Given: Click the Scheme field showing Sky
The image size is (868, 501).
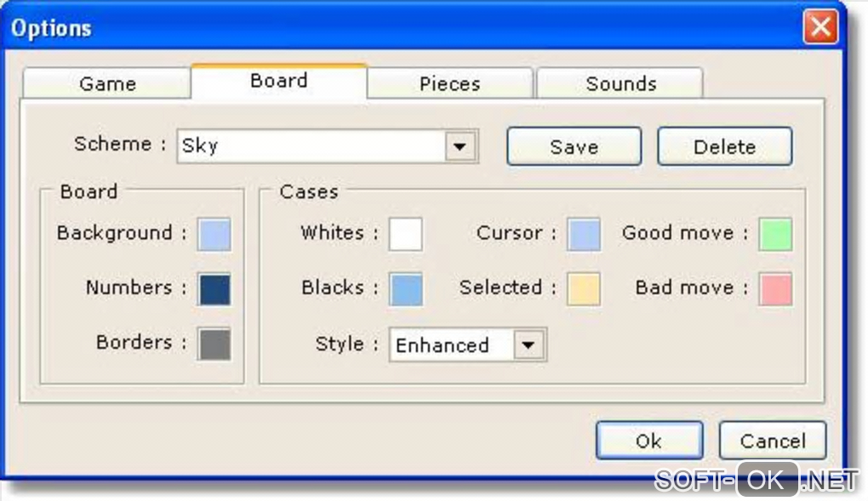Looking at the screenshot, I should (x=311, y=146).
